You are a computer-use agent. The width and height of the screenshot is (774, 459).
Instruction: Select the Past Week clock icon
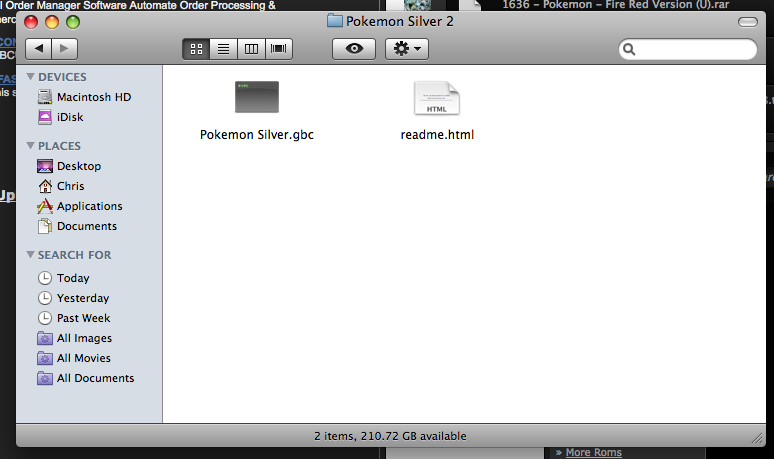click(45, 318)
